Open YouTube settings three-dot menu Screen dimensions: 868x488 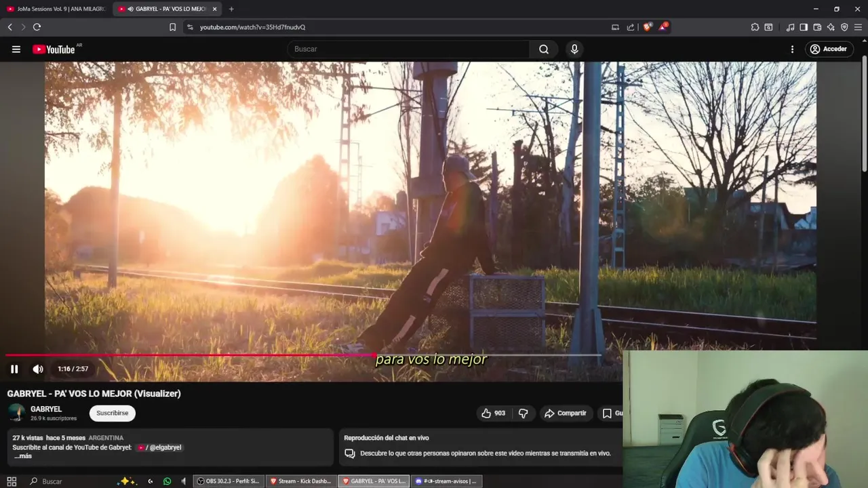[792, 49]
